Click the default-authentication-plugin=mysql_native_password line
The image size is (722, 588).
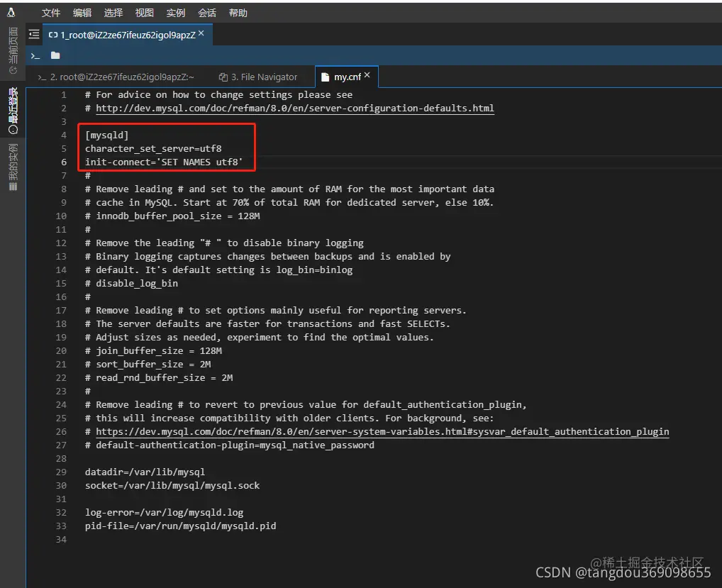229,445
